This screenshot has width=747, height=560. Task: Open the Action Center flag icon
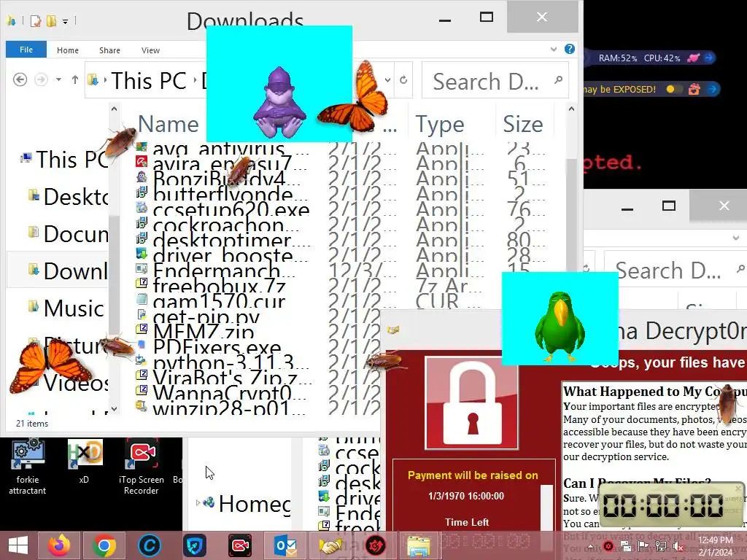click(643, 546)
